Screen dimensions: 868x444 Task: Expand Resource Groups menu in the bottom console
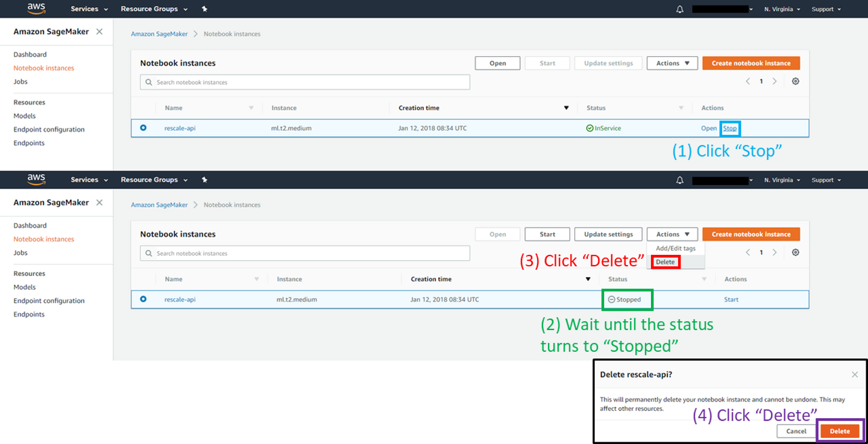click(x=154, y=180)
